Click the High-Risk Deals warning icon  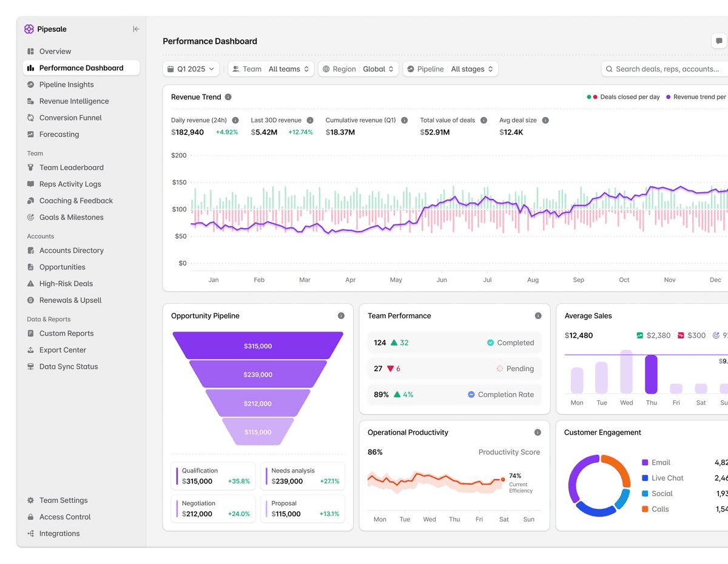pos(31,284)
